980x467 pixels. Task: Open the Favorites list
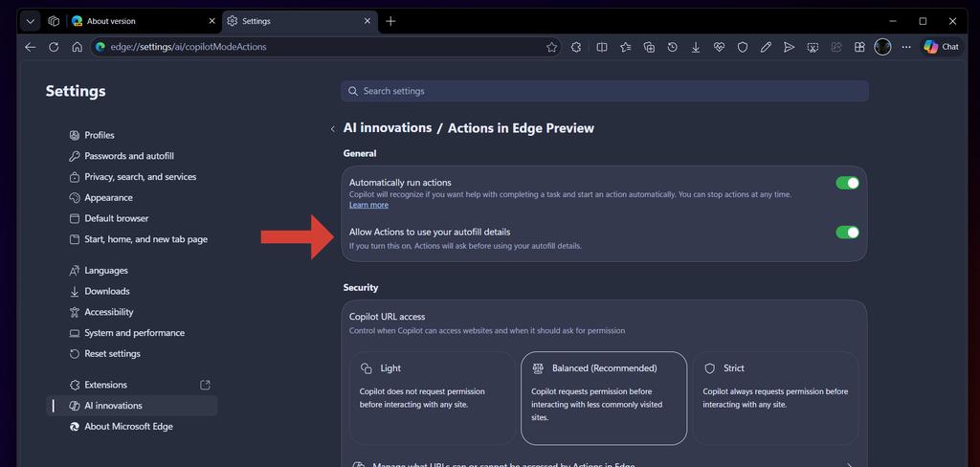[x=626, y=47]
